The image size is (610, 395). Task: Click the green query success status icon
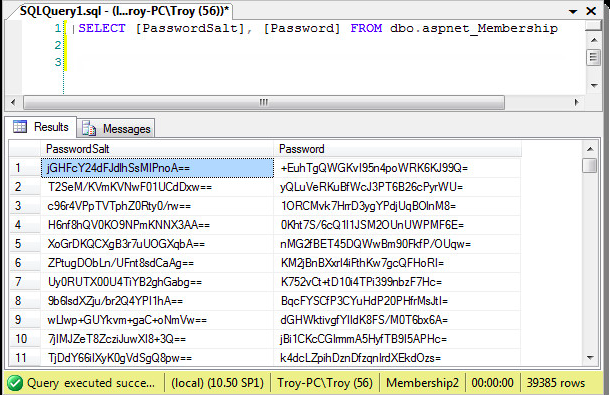[15, 383]
